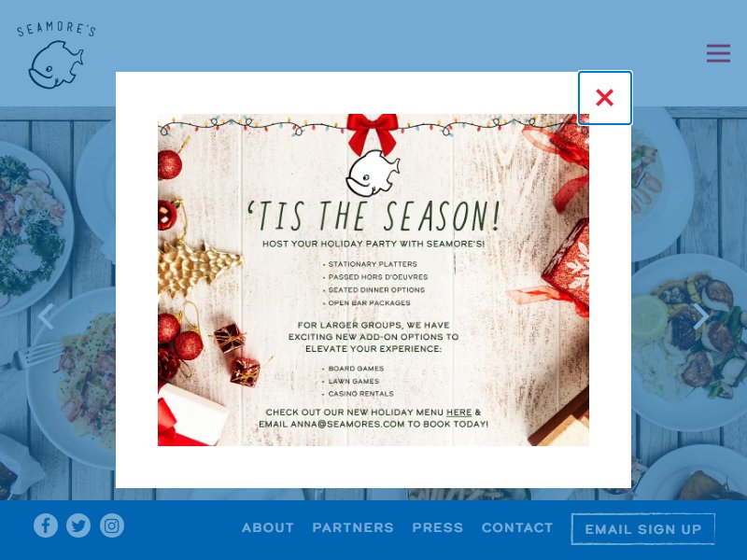Click the 'Tis The Season headline

[x=374, y=216]
